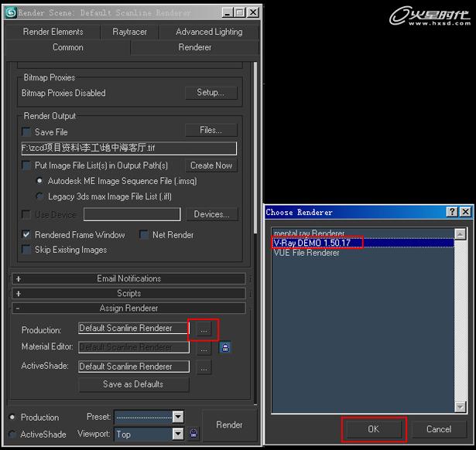Click scroll down arrow in Choose Renderer list

461,407
